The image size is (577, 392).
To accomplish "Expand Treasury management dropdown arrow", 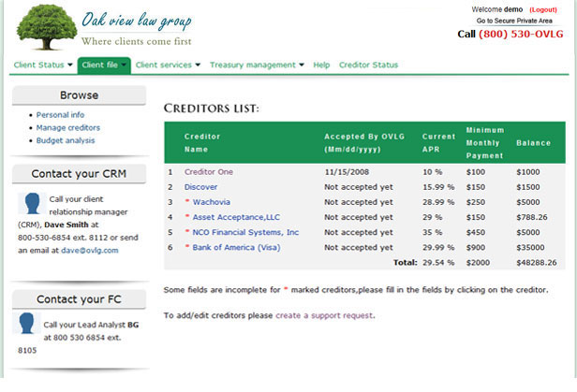I will (x=302, y=65).
